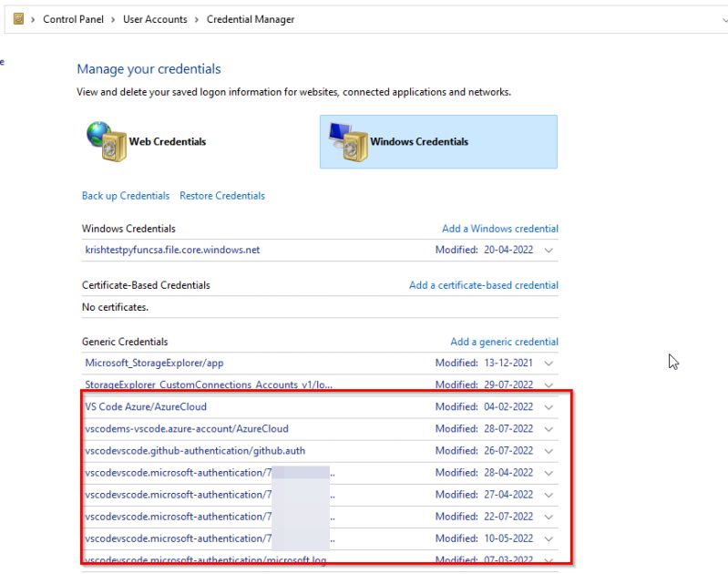Expand krishtestpyfuncsa credential chevron

(x=549, y=251)
